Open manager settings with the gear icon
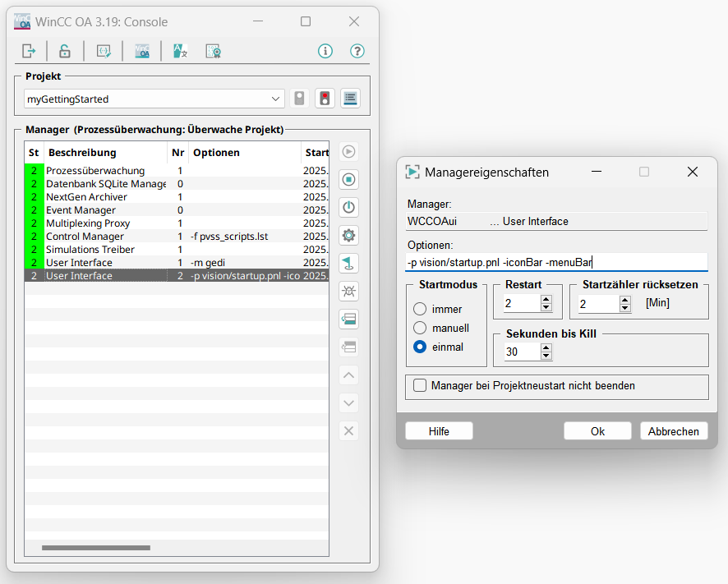The width and height of the screenshot is (728, 584). [x=348, y=235]
